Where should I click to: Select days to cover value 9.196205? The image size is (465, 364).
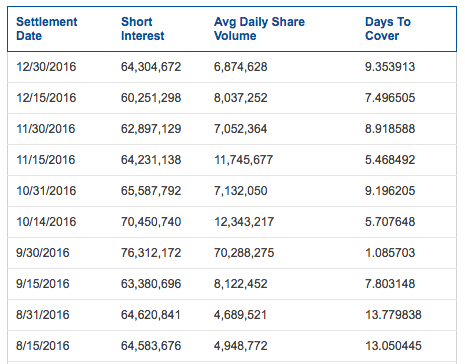(x=390, y=191)
